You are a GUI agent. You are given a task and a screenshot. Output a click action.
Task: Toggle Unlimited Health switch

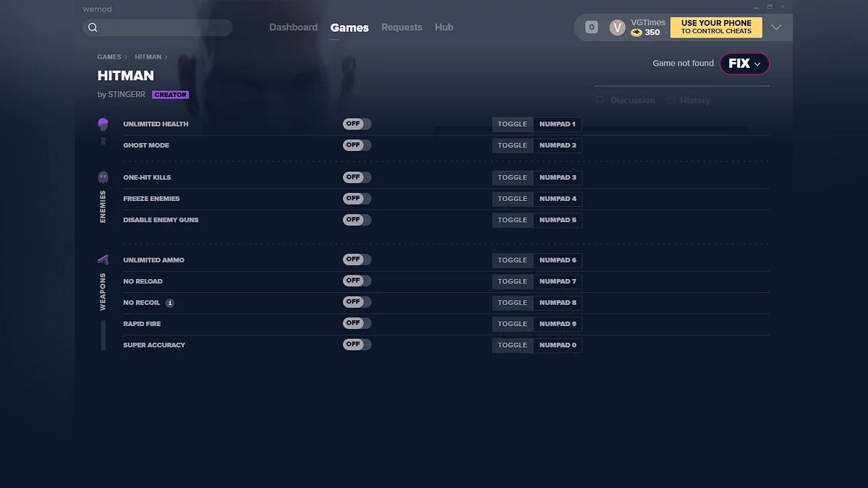coord(357,124)
